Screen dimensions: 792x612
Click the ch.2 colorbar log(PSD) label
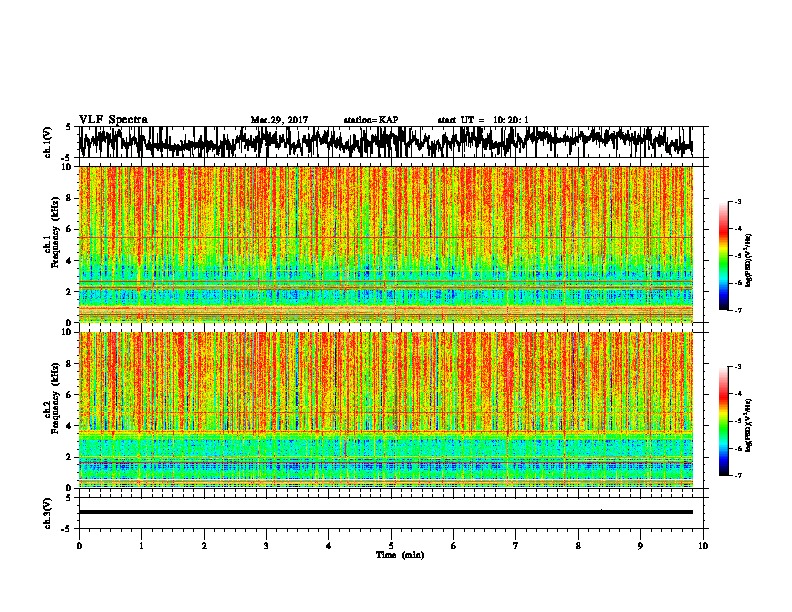749,425
